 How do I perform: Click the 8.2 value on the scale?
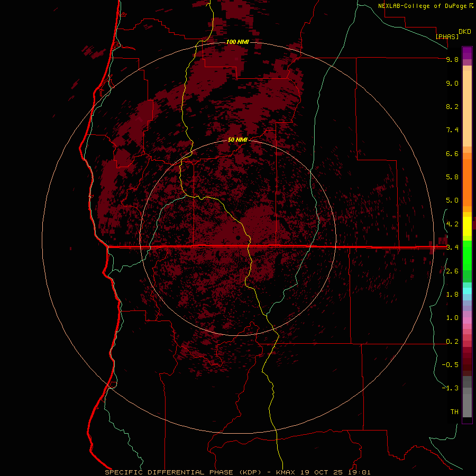tap(452, 106)
